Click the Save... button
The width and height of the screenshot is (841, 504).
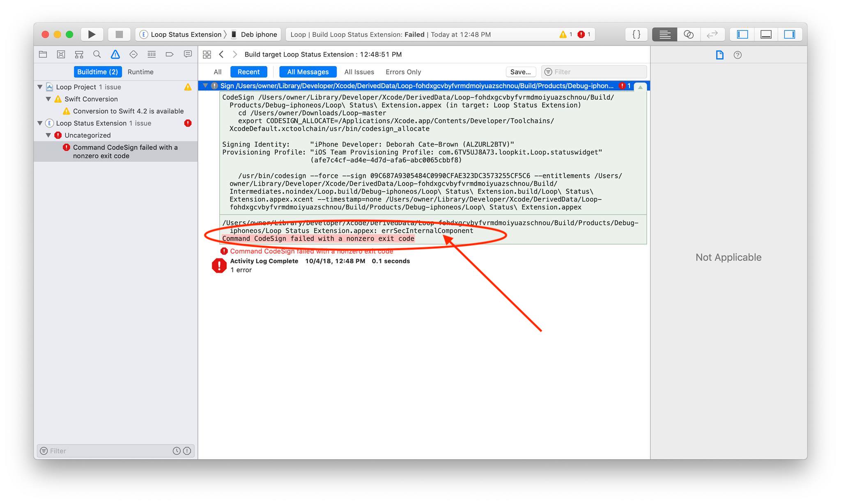(x=520, y=72)
